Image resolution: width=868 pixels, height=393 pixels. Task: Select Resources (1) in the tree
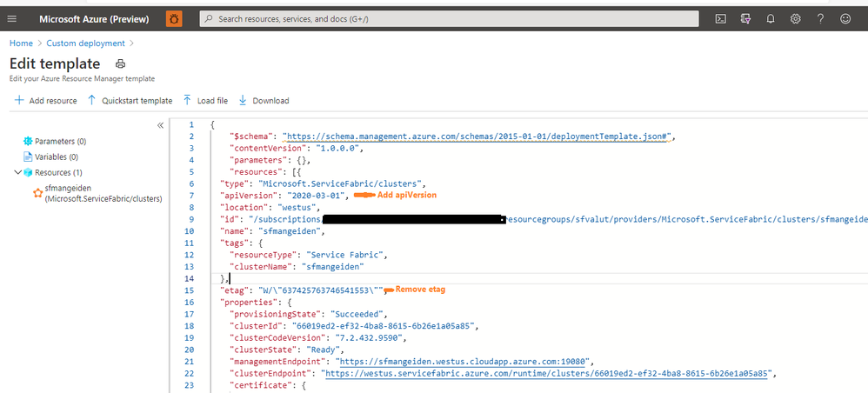click(x=58, y=172)
